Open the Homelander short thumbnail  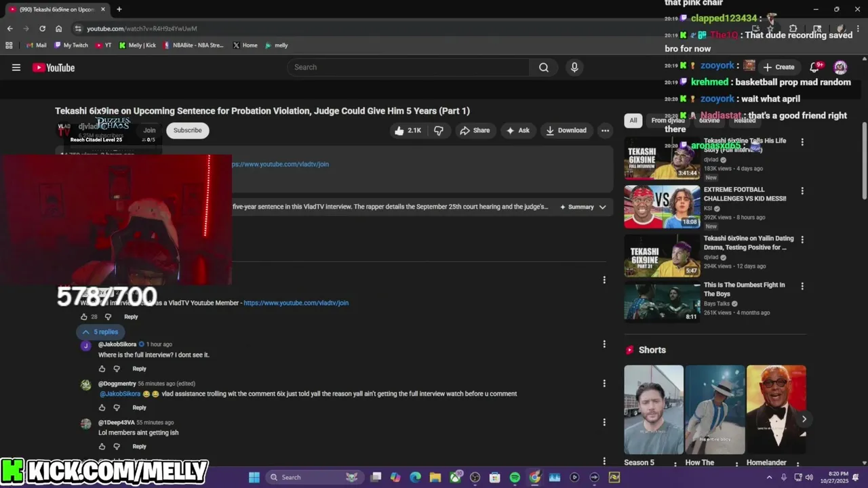tap(776, 409)
